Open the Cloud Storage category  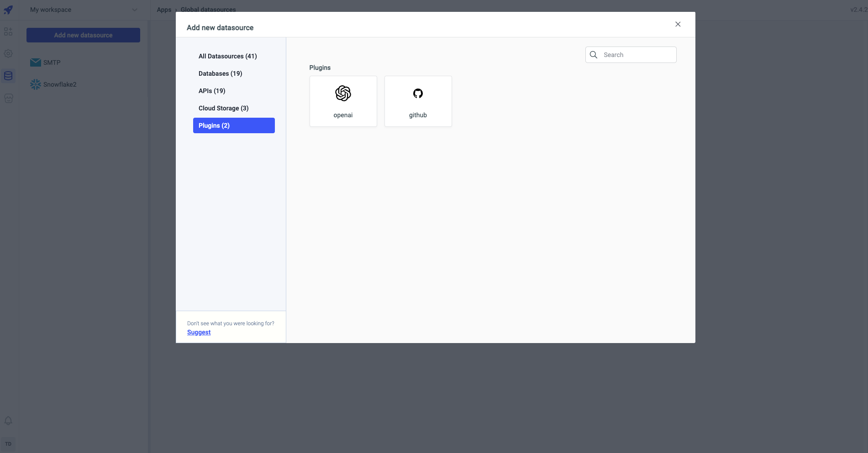point(223,108)
